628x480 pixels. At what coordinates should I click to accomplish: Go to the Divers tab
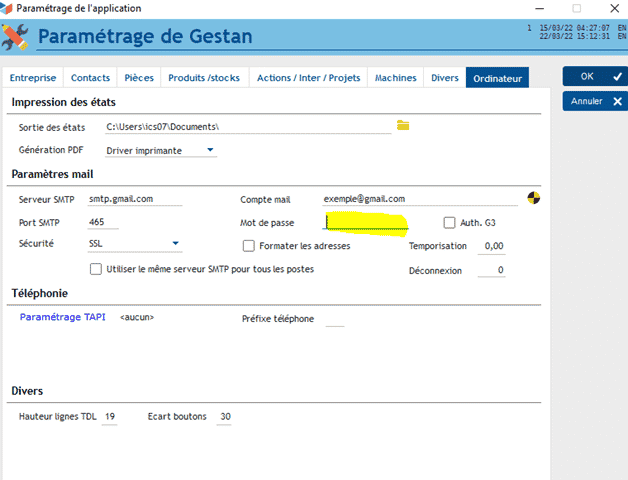pyautogui.click(x=445, y=77)
